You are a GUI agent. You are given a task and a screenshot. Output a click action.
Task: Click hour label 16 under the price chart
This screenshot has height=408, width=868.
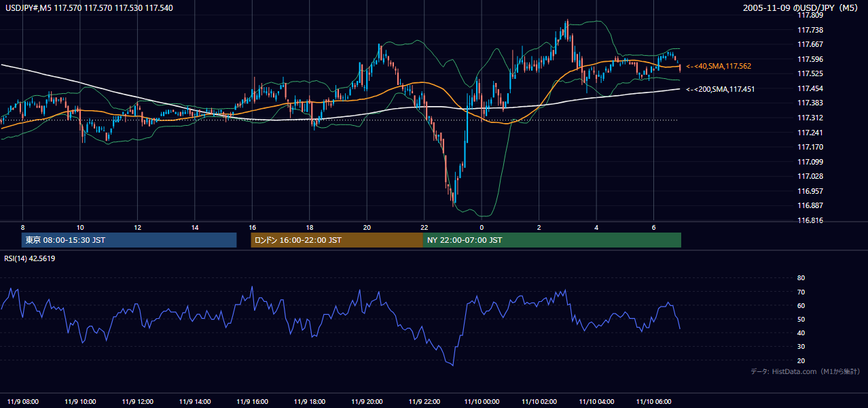[253, 227]
